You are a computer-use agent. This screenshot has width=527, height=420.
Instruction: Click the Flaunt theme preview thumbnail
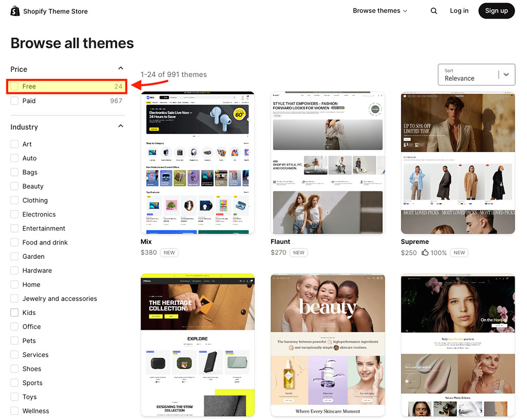pyautogui.click(x=328, y=163)
